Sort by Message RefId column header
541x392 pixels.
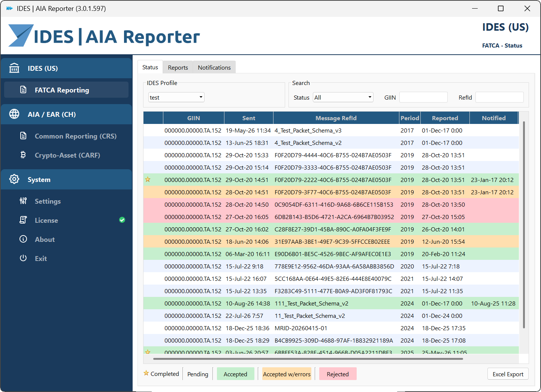[336, 118]
